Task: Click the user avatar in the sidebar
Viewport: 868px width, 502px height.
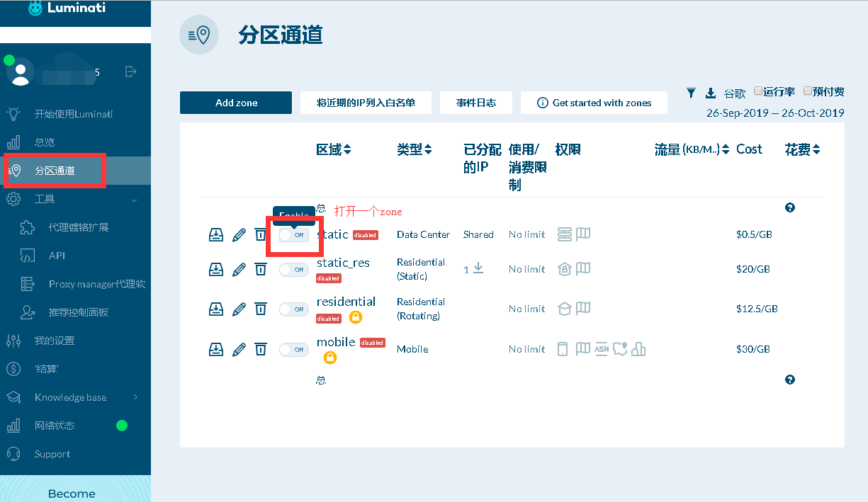Action: click(x=21, y=72)
